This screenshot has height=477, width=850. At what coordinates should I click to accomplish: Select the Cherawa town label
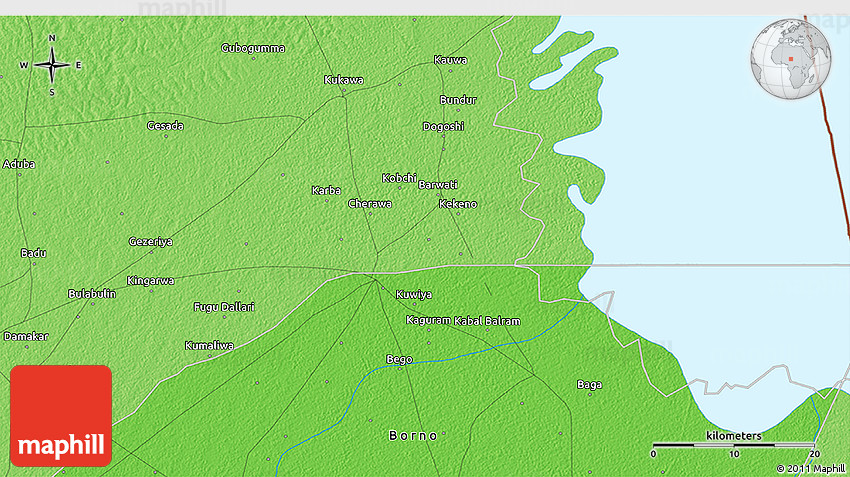[370, 204]
